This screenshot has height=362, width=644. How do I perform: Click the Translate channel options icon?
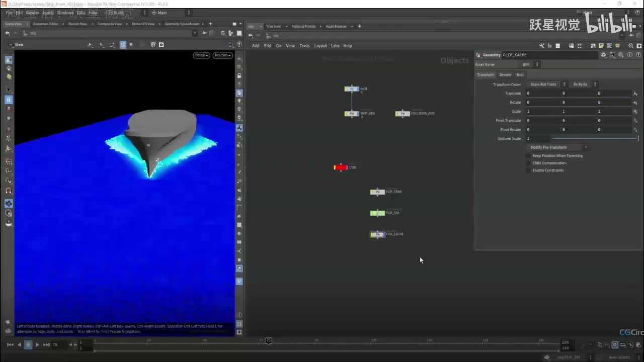click(x=635, y=94)
